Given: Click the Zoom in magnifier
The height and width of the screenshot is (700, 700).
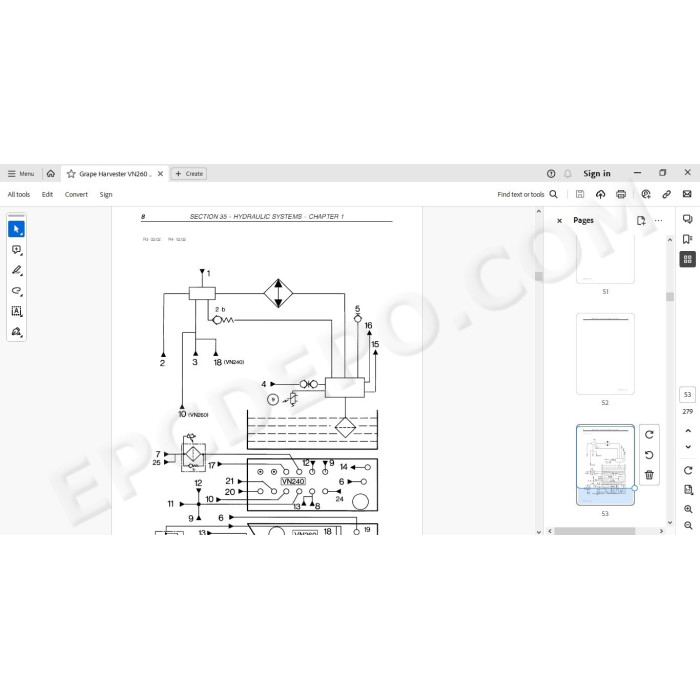Looking at the screenshot, I should (x=688, y=509).
